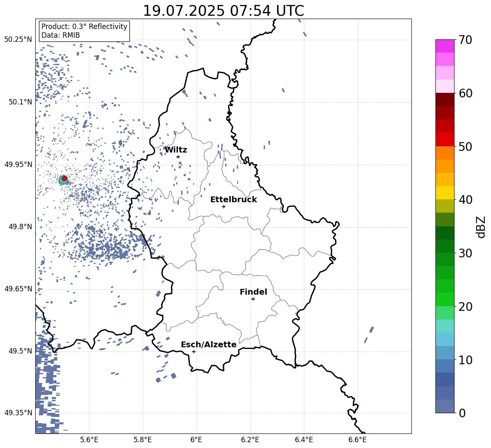
Task: Click the Wiltz station cross marker
Action: 178,157
